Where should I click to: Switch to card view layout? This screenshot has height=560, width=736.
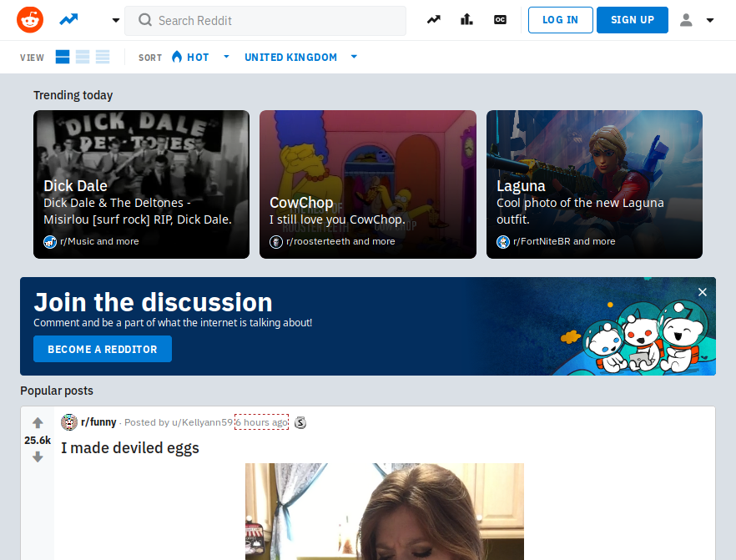(63, 57)
